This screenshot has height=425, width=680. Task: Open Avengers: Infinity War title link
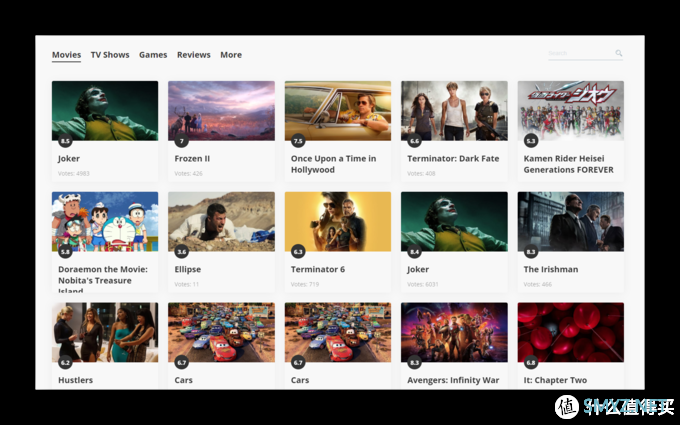click(x=453, y=380)
